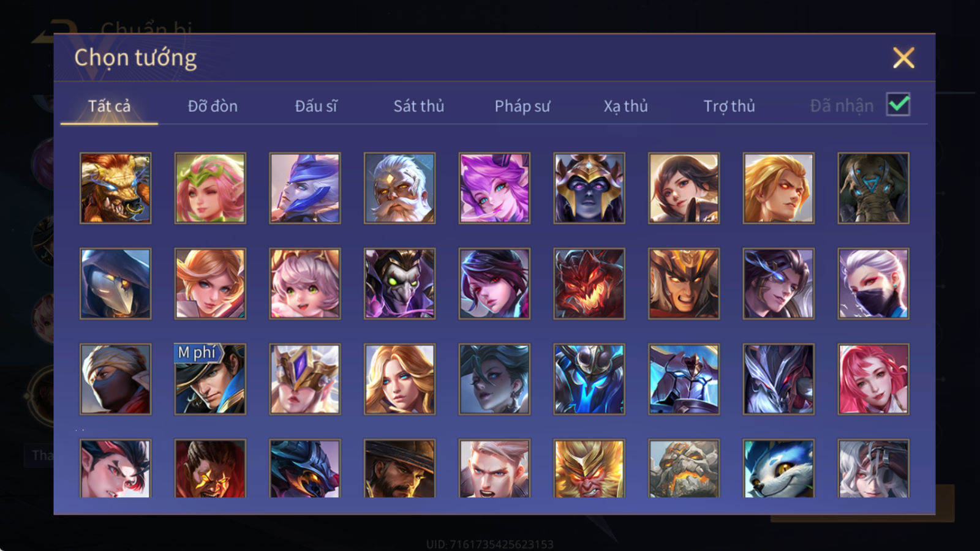
Task: Show the Xạ thủ heroes tab
Action: point(625,106)
